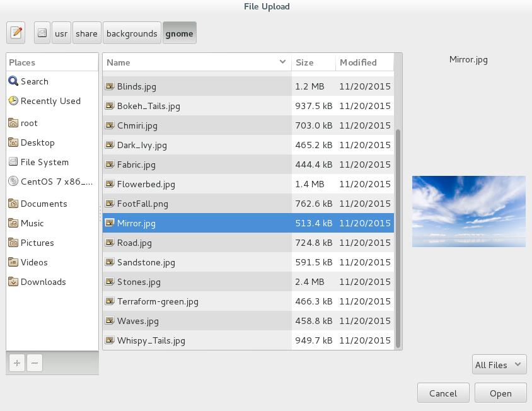This screenshot has width=532, height=411.
Task: Open Recently Used place
Action: click(52, 101)
